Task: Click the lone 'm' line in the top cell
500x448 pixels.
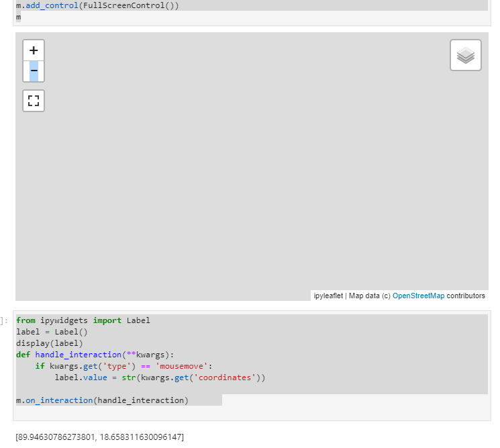Action: (x=19, y=17)
